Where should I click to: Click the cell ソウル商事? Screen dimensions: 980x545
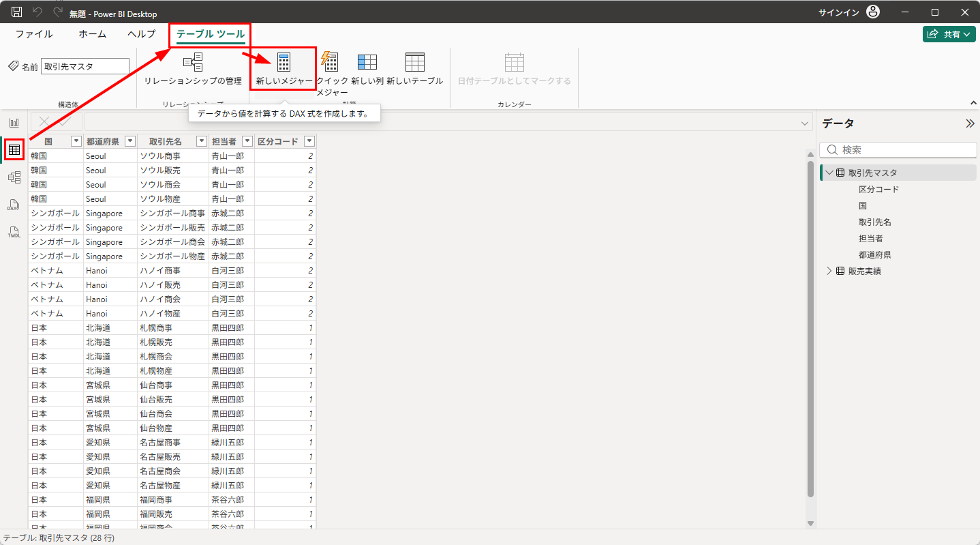click(172, 156)
